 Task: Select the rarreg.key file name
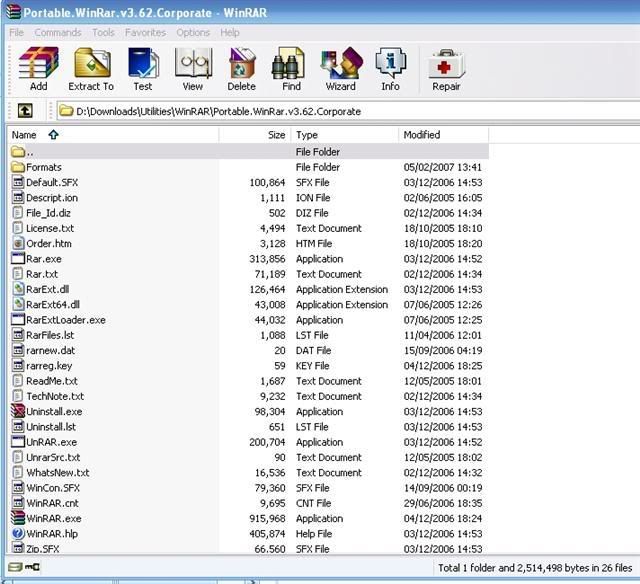pos(49,365)
